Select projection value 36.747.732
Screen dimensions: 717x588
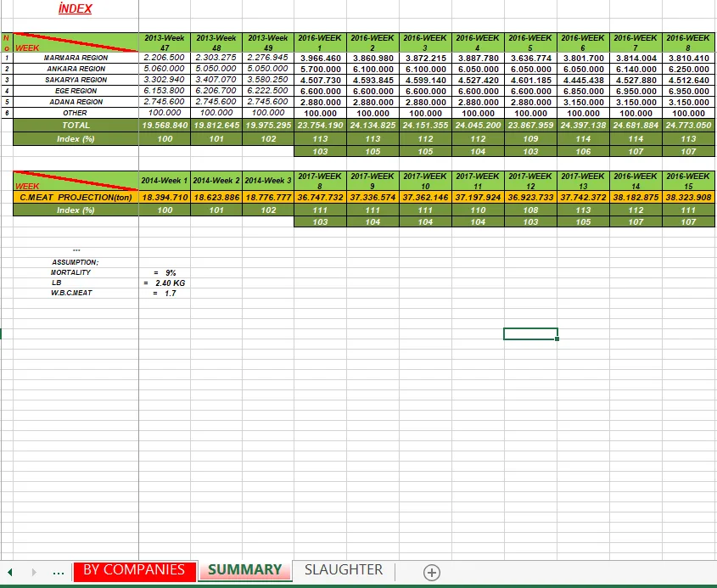coord(320,198)
